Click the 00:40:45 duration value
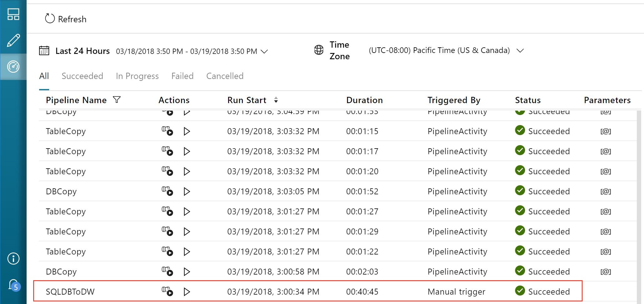Image resolution: width=644 pixels, height=304 pixels. [362, 292]
